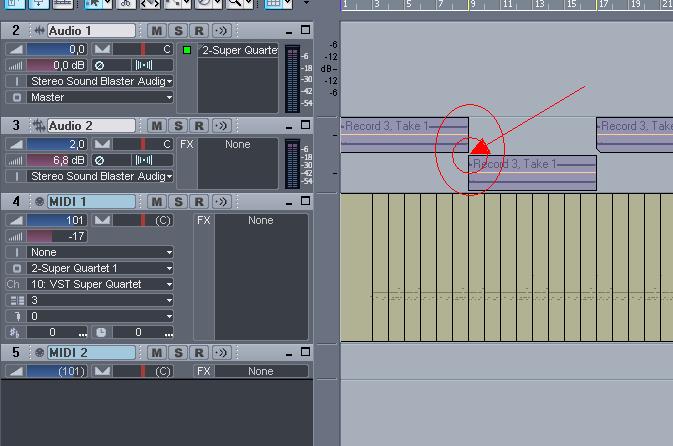
Task: Open the 2-Super Quartet 1 output dropdown
Action: pyautogui.click(x=100, y=268)
